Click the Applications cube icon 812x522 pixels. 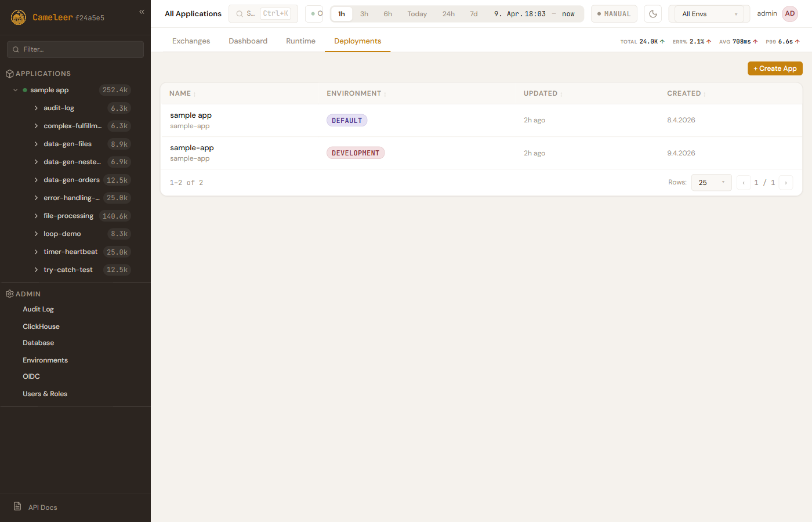(9, 74)
